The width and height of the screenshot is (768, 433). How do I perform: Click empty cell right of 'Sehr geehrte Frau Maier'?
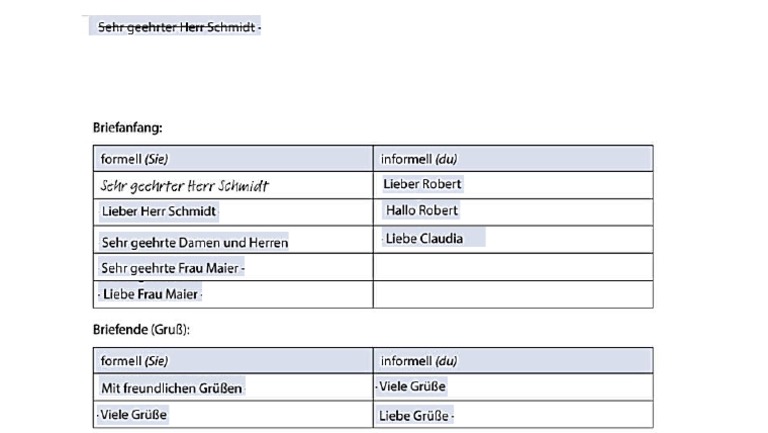[512, 268]
